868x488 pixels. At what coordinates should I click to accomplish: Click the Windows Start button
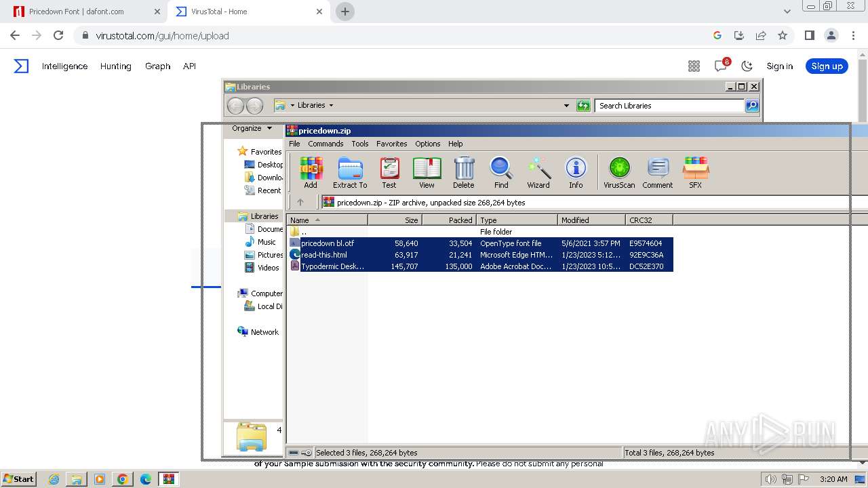(x=19, y=479)
